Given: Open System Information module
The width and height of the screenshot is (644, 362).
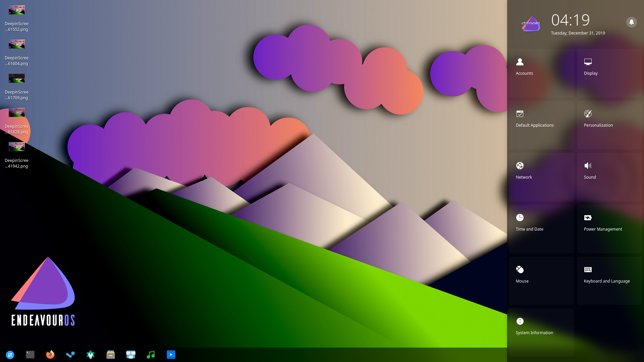Looking at the screenshot, I should (x=541, y=333).
